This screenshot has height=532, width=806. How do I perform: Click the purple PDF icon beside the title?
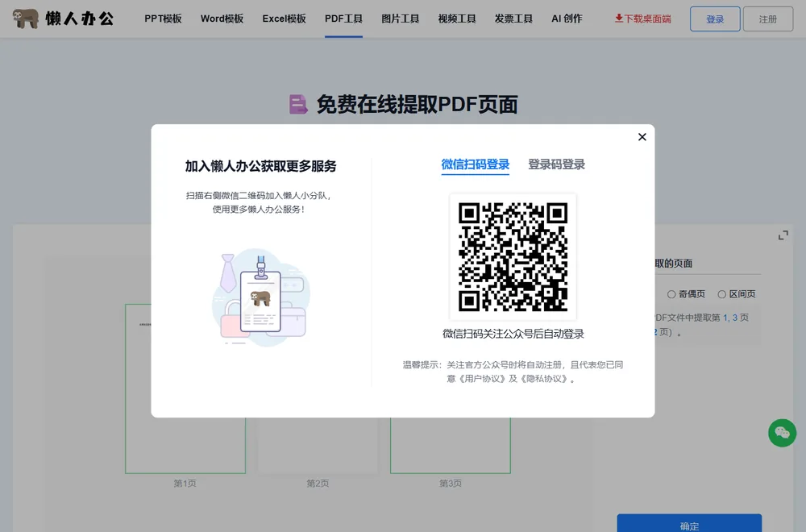(x=298, y=104)
